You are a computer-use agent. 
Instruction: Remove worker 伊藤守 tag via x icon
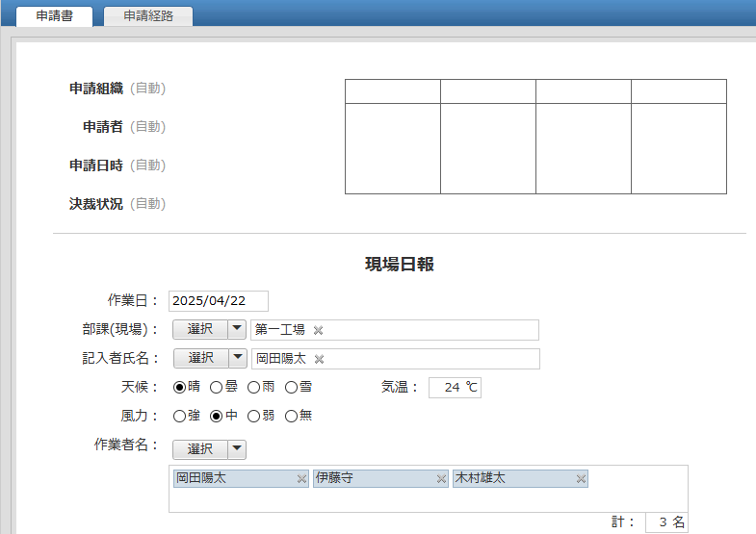coord(441,478)
